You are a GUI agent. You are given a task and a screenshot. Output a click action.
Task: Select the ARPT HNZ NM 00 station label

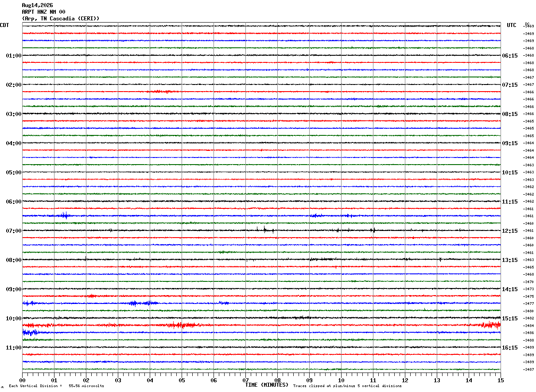(43, 12)
